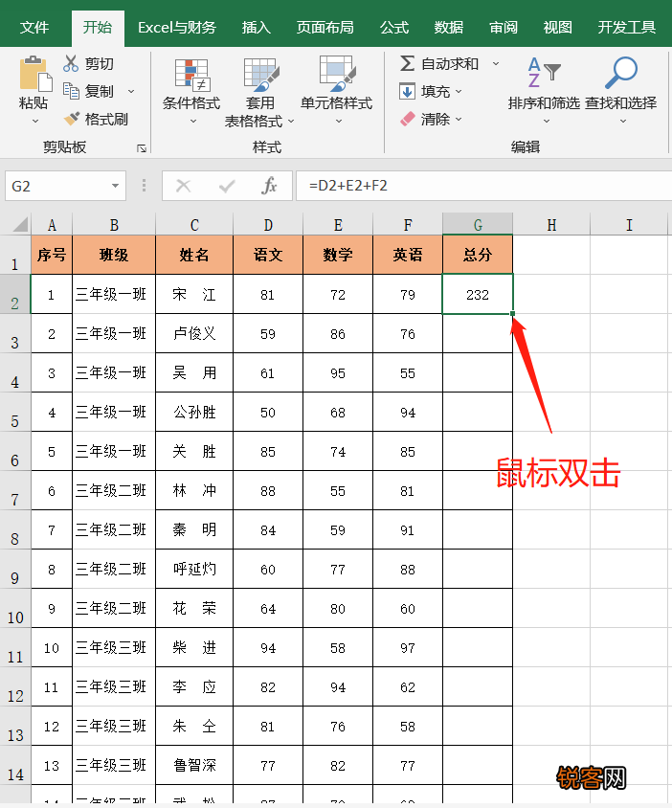Image resolution: width=672 pixels, height=808 pixels.
Task: Select row 2 header
Action: [x=15, y=294]
